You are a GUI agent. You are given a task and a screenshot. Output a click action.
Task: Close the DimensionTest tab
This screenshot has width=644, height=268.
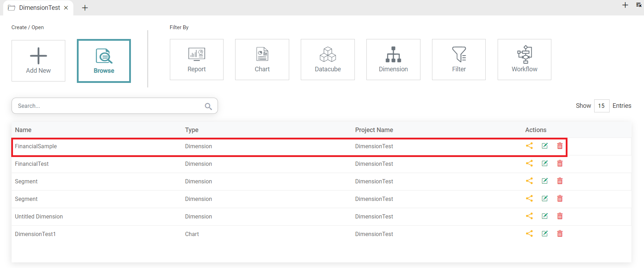(66, 8)
